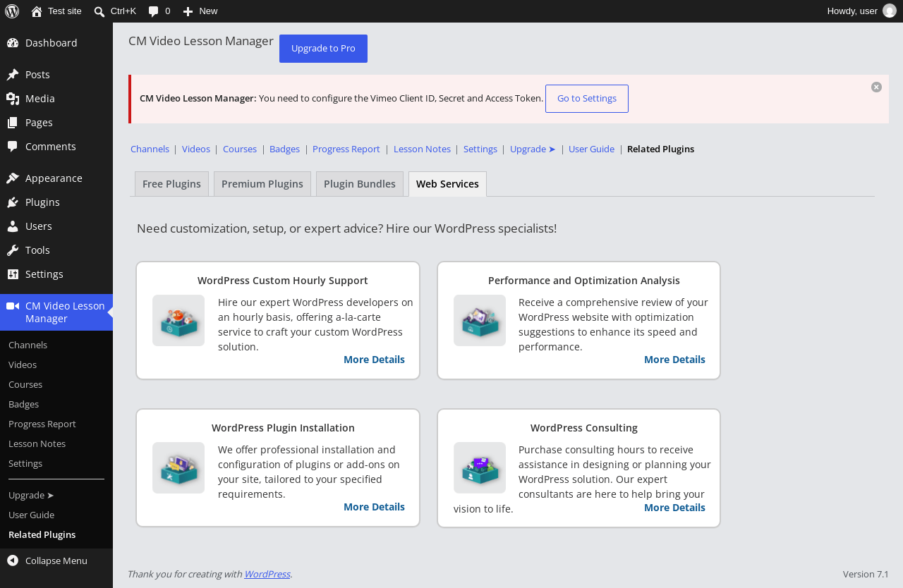
Task: Open the Courses sidebar submenu item
Action: point(56,384)
